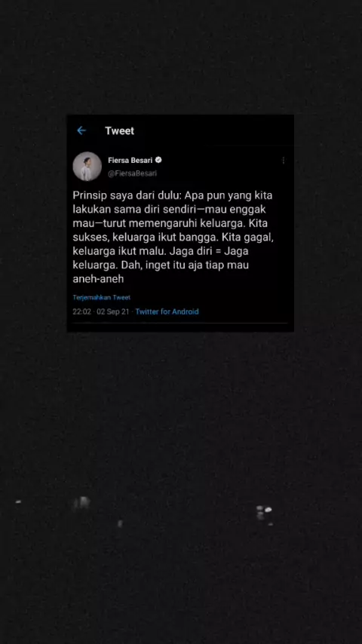
Task: Click the 22:02 tweet time
Action: (81, 311)
